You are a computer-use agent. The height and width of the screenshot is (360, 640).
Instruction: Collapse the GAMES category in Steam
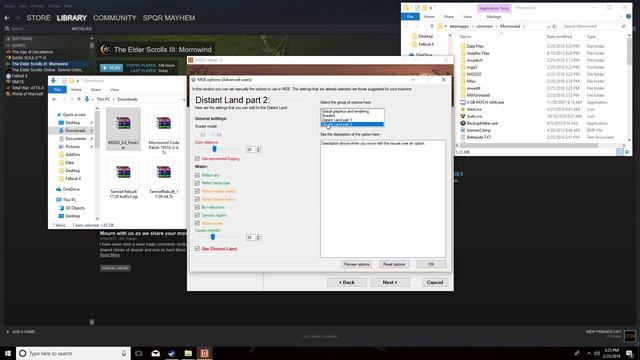pyautogui.click(x=8, y=45)
